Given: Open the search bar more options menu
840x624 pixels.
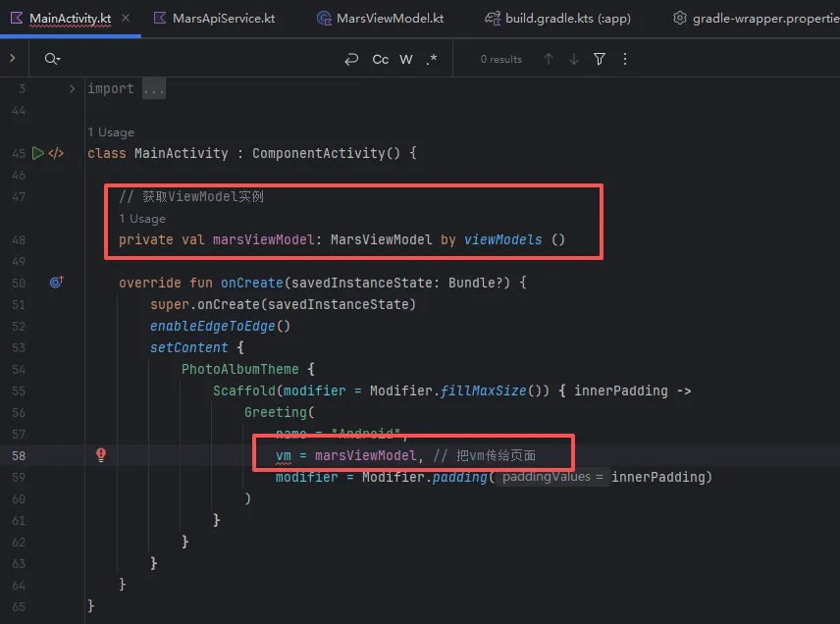Looking at the screenshot, I should pos(625,59).
